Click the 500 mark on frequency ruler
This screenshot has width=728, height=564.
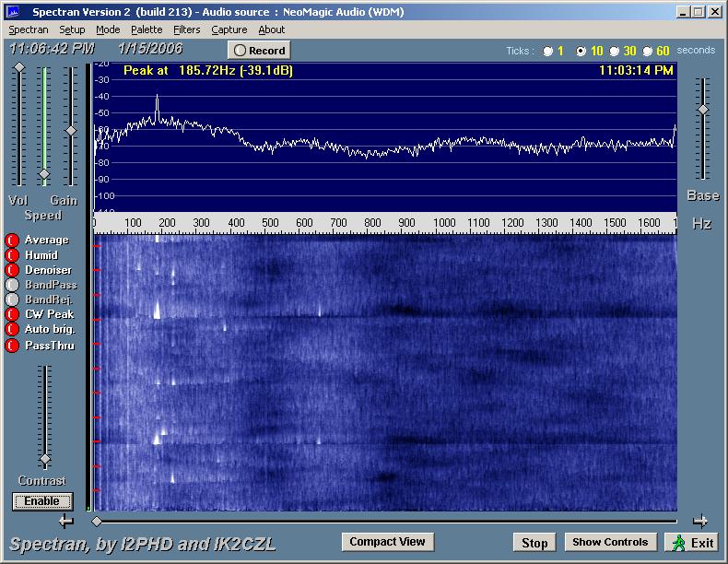[270, 223]
